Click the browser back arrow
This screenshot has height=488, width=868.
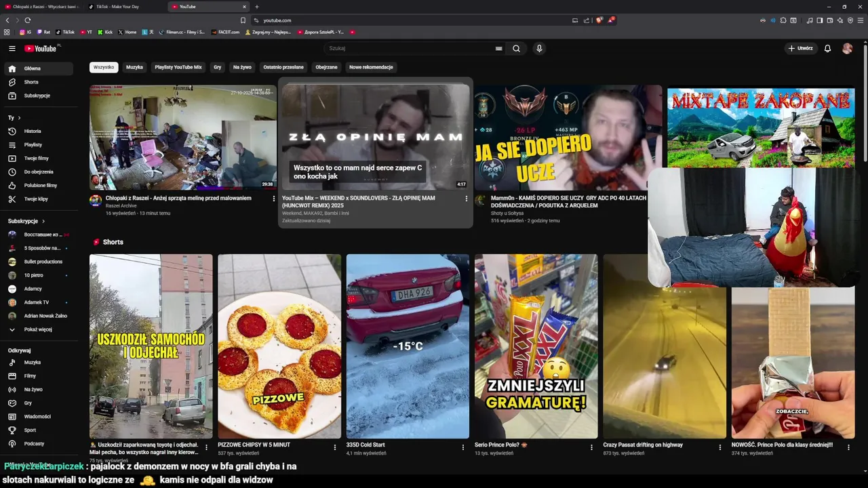(x=7, y=20)
